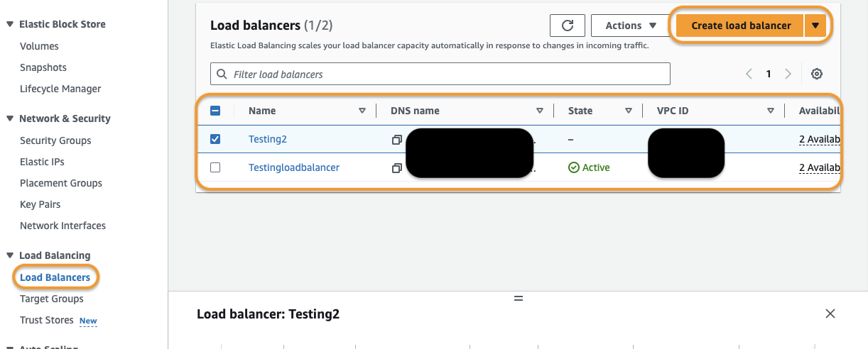868x349 pixels.
Task: Open Load Balancers in sidebar
Action: [x=55, y=277]
